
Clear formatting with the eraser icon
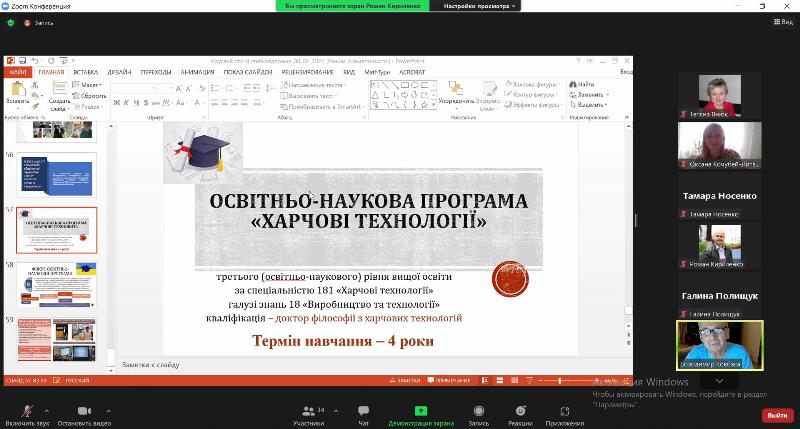tap(203, 89)
